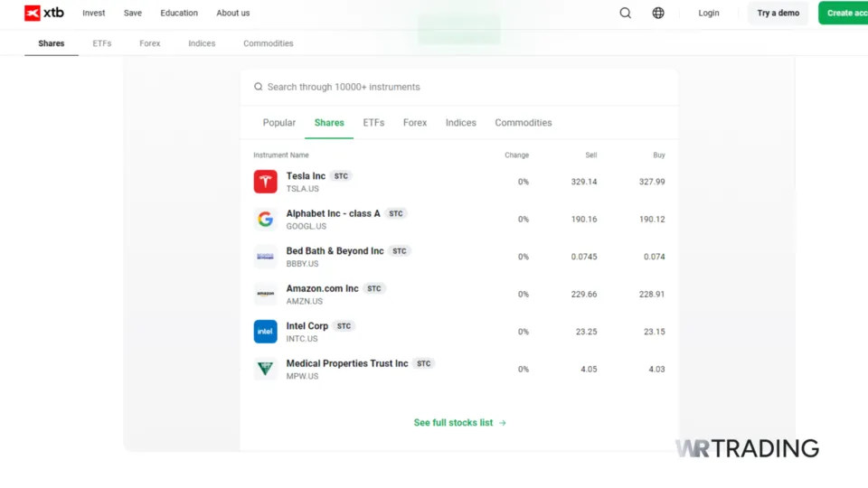The image size is (868, 488).
Task: Click the Tesla logo icon
Action: click(265, 182)
